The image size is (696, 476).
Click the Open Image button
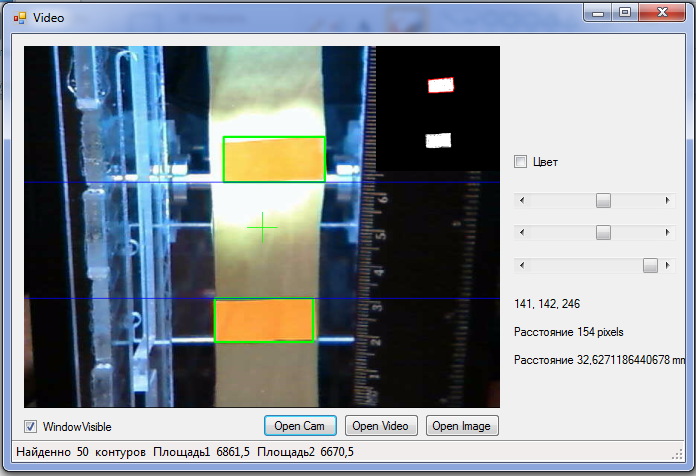tap(461, 426)
